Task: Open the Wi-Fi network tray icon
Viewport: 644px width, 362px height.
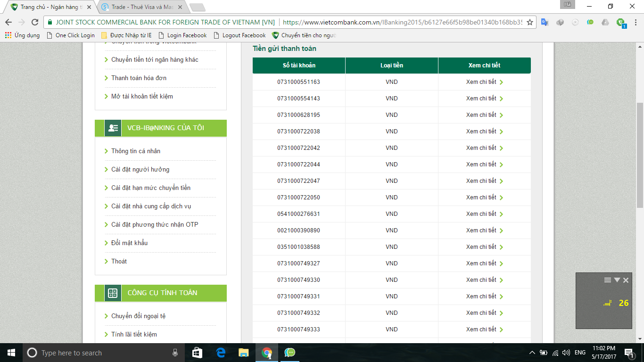Action: pyautogui.click(x=555, y=353)
